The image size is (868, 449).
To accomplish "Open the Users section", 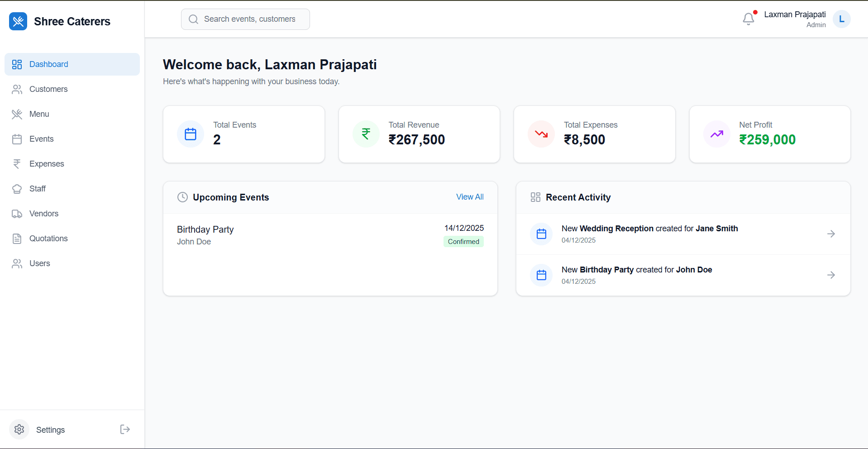I will (x=39, y=263).
